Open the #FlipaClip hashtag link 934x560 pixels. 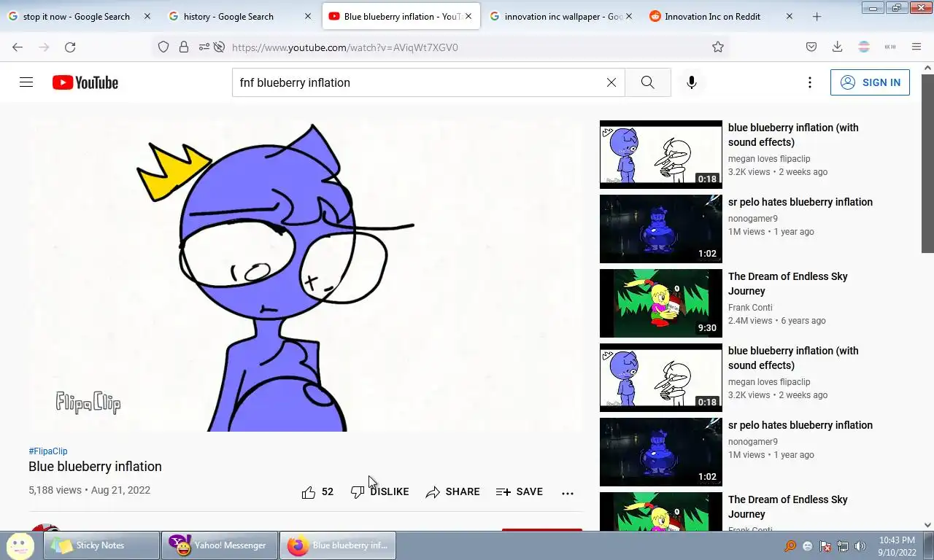pyautogui.click(x=48, y=451)
